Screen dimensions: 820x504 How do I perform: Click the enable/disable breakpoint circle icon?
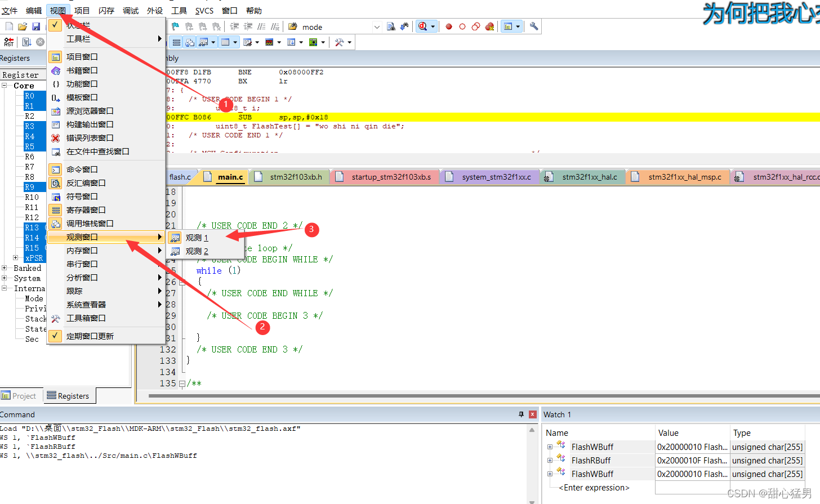pos(462,26)
